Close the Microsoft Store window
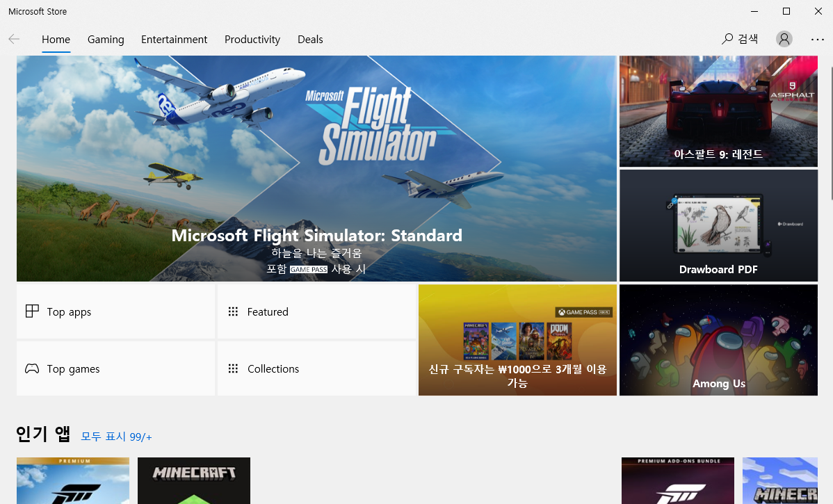The width and height of the screenshot is (833, 504). [x=818, y=11]
